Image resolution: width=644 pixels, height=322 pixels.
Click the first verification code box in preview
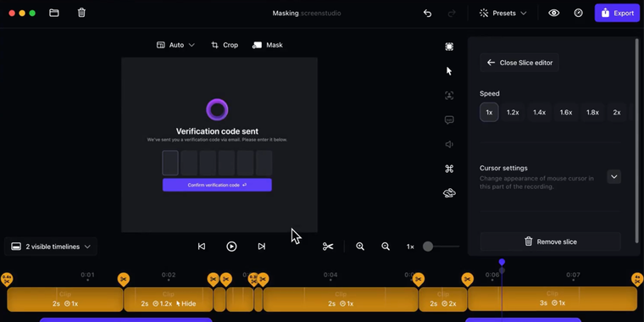coord(170,163)
